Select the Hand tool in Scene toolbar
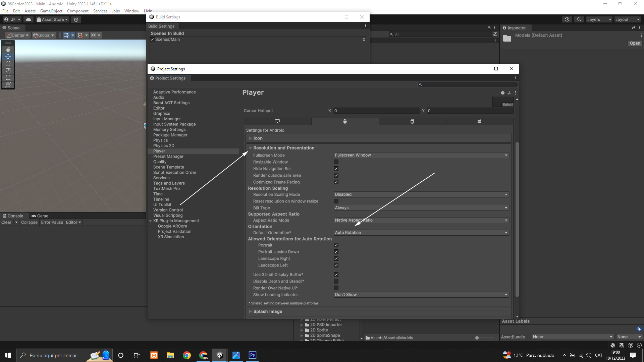This screenshot has height=362, width=644. click(x=8, y=49)
